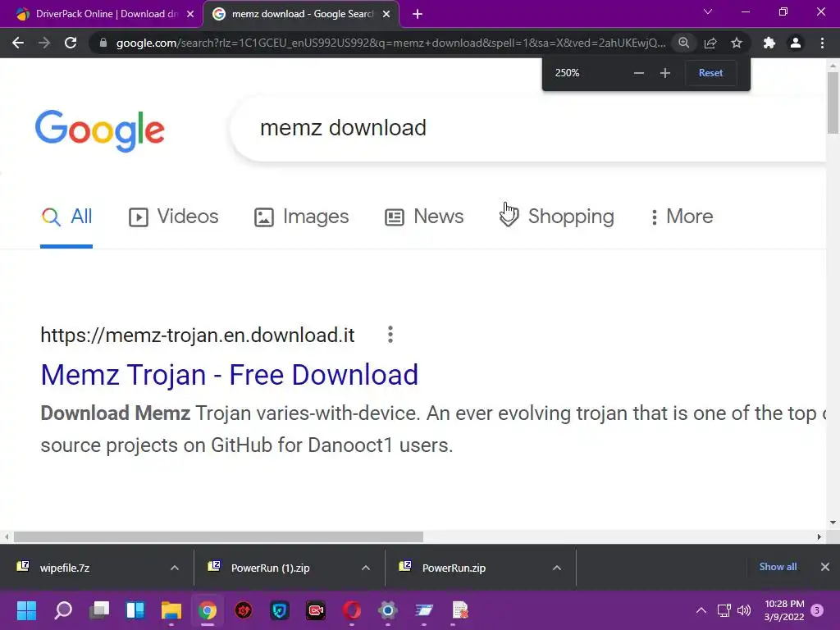Switch to Images results
The width and height of the screenshot is (840, 630).
click(x=301, y=217)
